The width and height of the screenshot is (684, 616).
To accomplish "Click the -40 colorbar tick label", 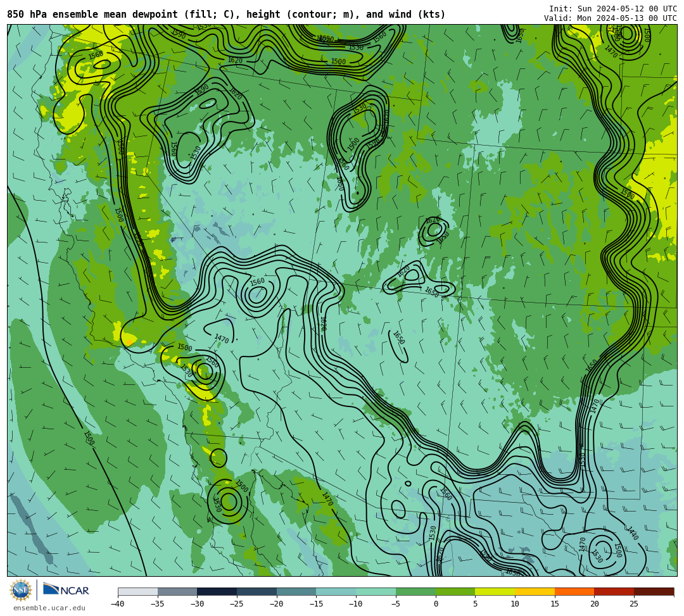I will point(117,604).
